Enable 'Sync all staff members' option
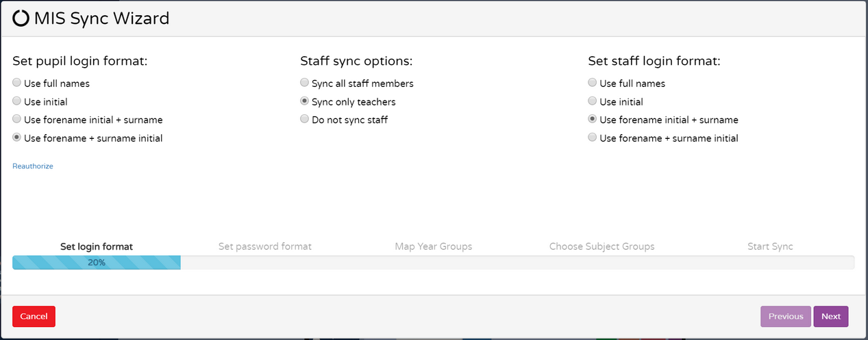868x340 pixels. pyautogui.click(x=305, y=83)
